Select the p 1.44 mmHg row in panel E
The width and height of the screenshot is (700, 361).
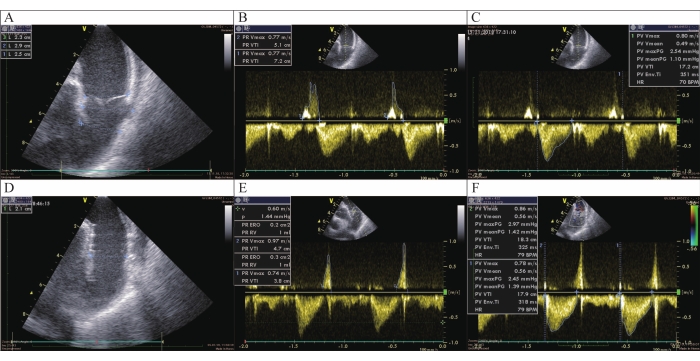click(263, 216)
